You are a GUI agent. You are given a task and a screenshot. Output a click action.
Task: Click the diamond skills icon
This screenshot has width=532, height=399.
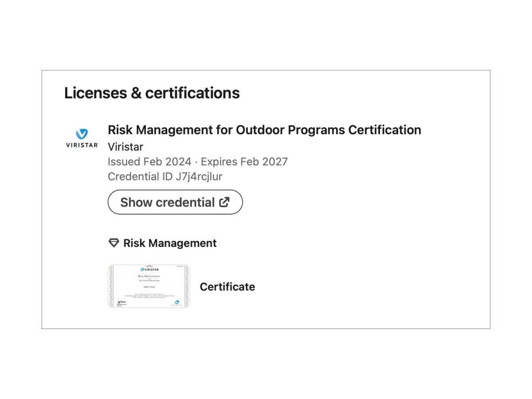(x=114, y=243)
